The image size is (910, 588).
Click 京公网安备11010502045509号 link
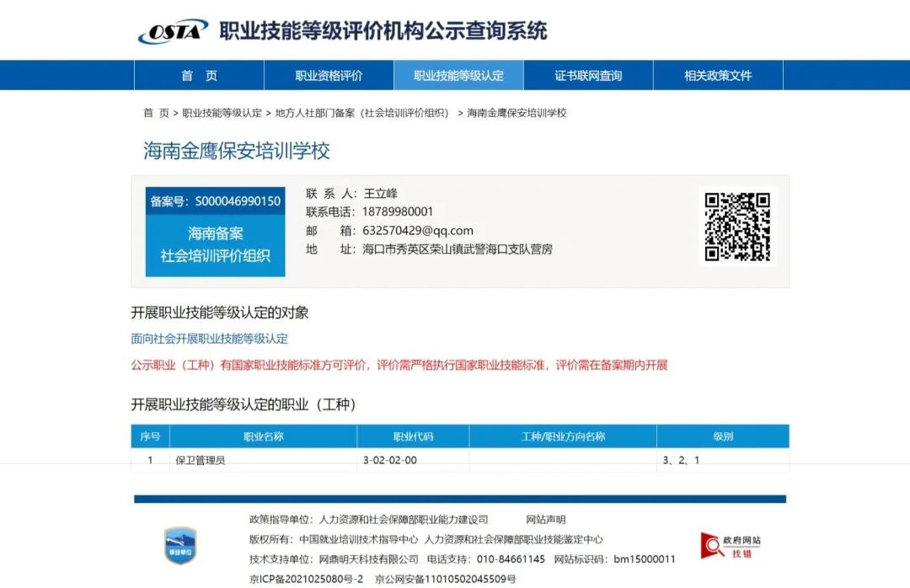445,579
